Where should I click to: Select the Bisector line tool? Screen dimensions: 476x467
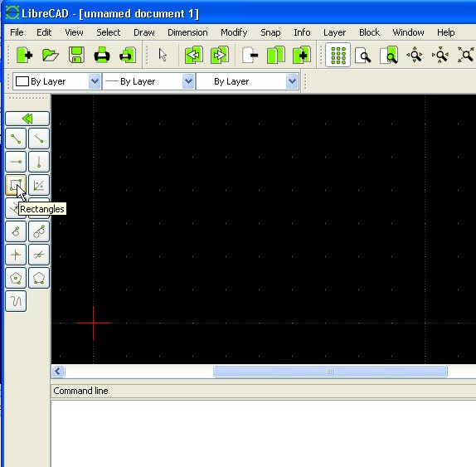pos(39,185)
